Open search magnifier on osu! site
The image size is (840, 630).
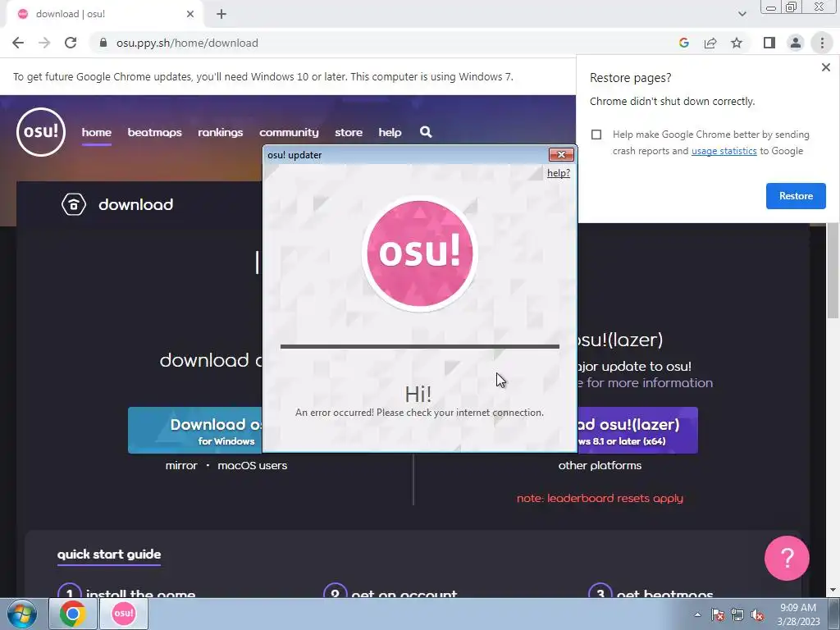[x=426, y=132]
